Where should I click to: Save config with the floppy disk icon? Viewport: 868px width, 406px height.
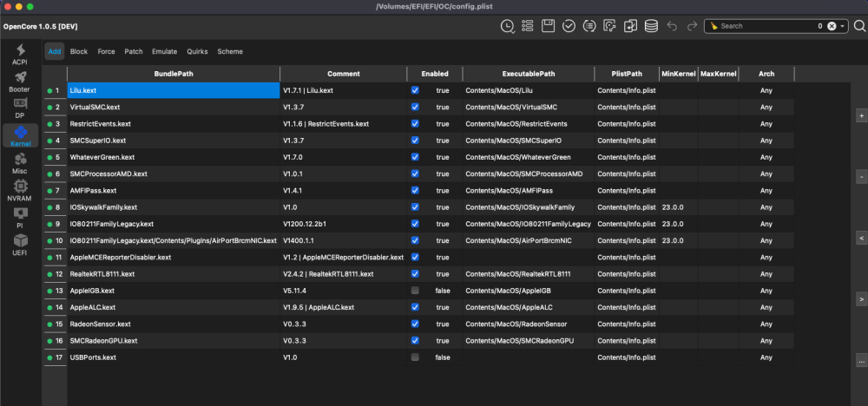(x=548, y=26)
